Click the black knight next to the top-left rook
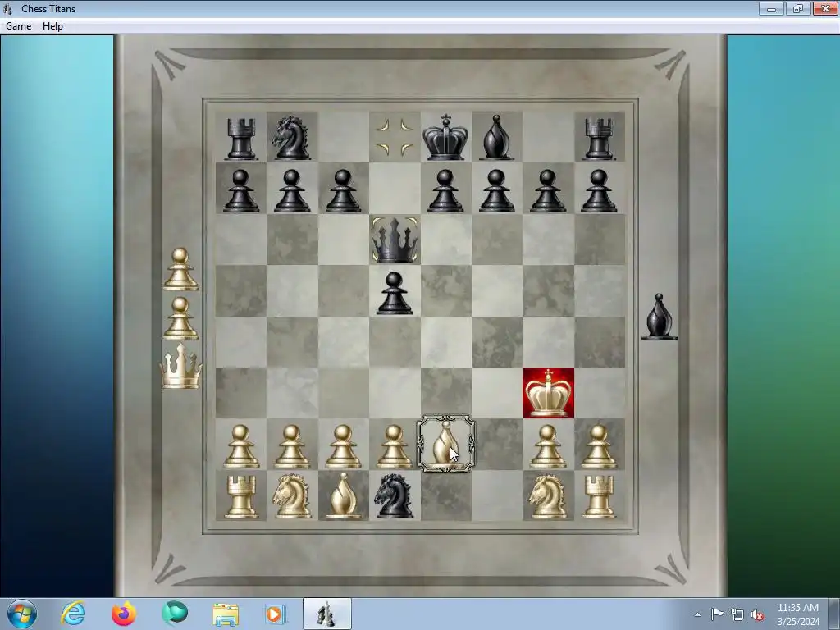840x630 pixels. pos(291,138)
